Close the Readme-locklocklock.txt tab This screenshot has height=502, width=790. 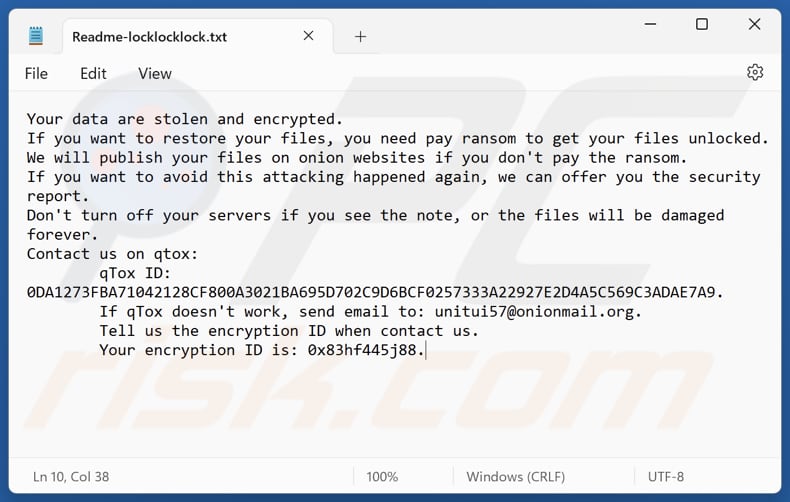click(x=309, y=36)
